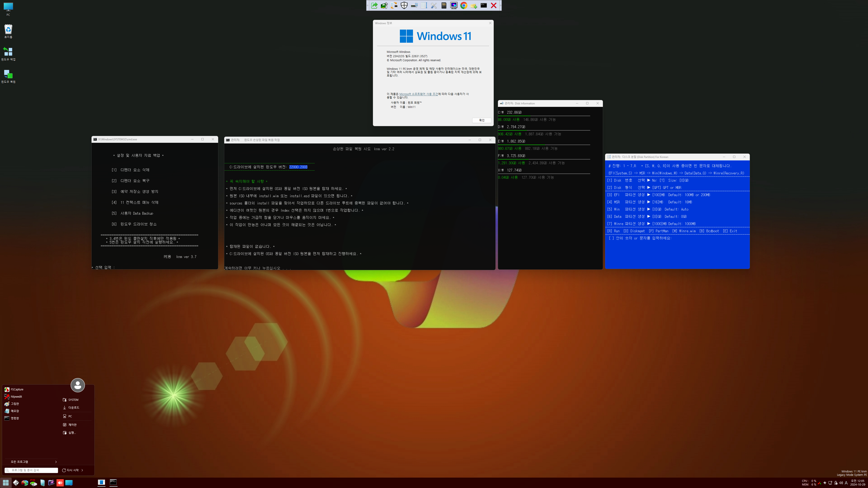Open the 윈도우 백업 desktop icon
This screenshot has width=868, height=488.
[x=8, y=54]
